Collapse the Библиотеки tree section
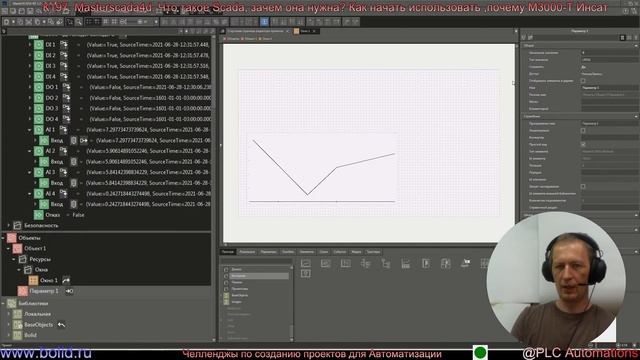 click(x=3, y=304)
